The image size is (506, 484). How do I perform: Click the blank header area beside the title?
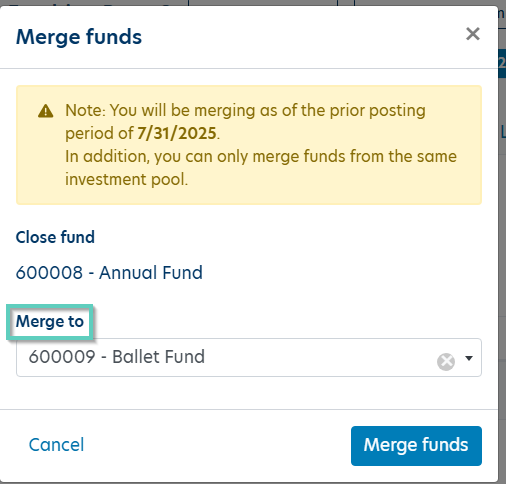[x=300, y=37]
